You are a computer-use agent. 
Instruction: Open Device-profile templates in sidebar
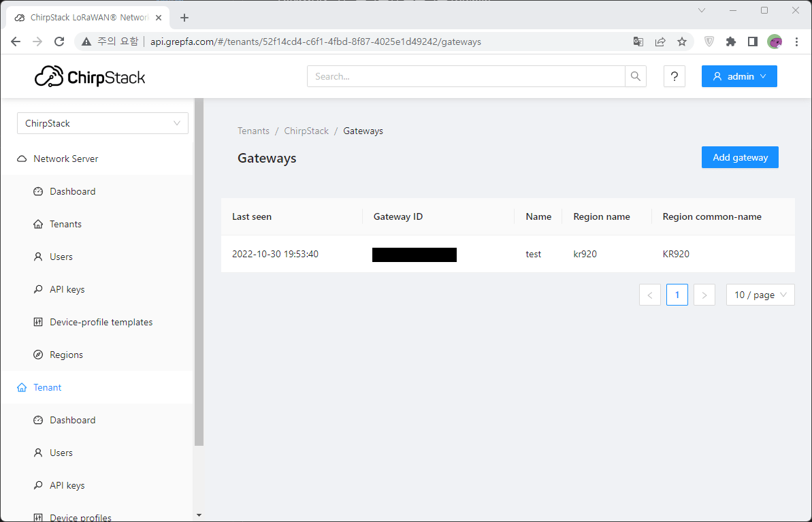coord(101,322)
